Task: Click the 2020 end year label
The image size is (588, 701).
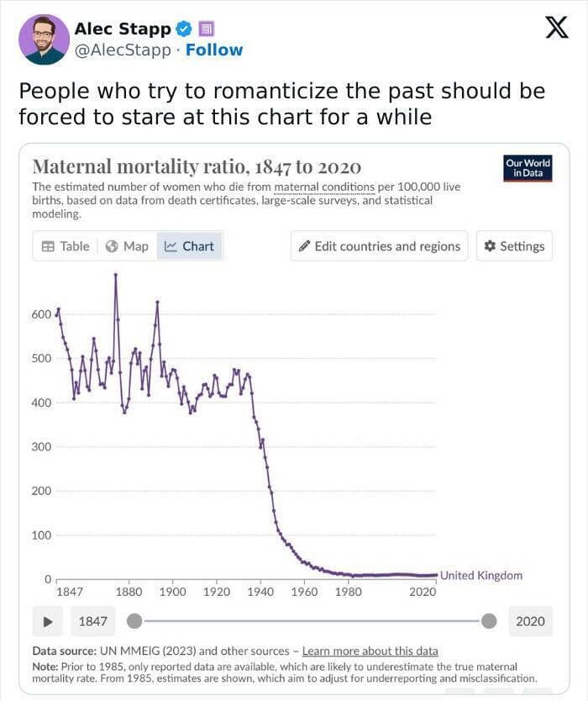Action: [530, 621]
